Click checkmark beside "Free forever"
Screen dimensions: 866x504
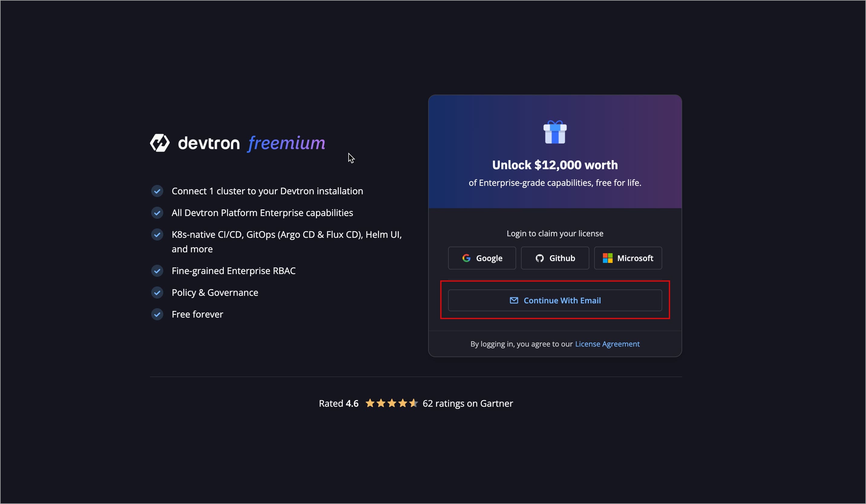[157, 314]
